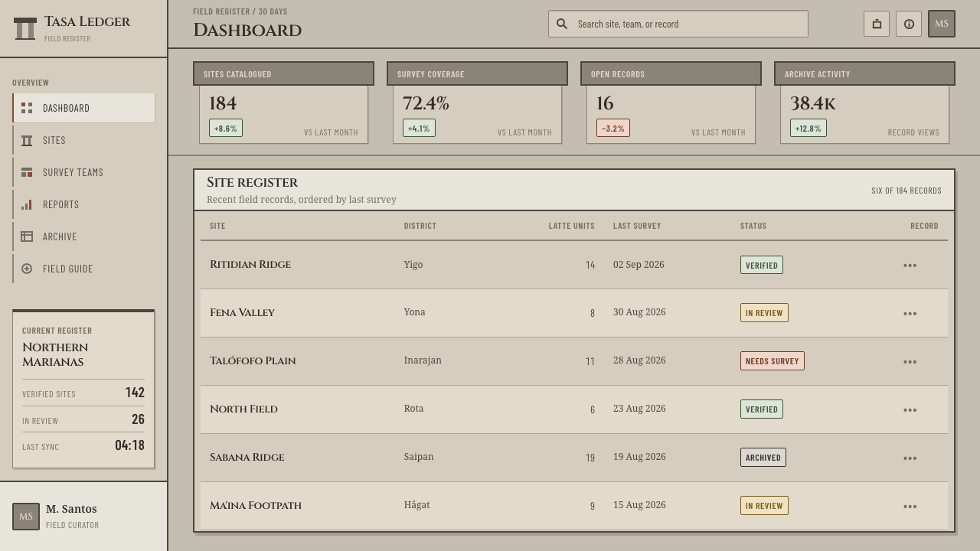Click the Archive table icon in sidebar
Screen dimensions: 980x551
point(27,236)
